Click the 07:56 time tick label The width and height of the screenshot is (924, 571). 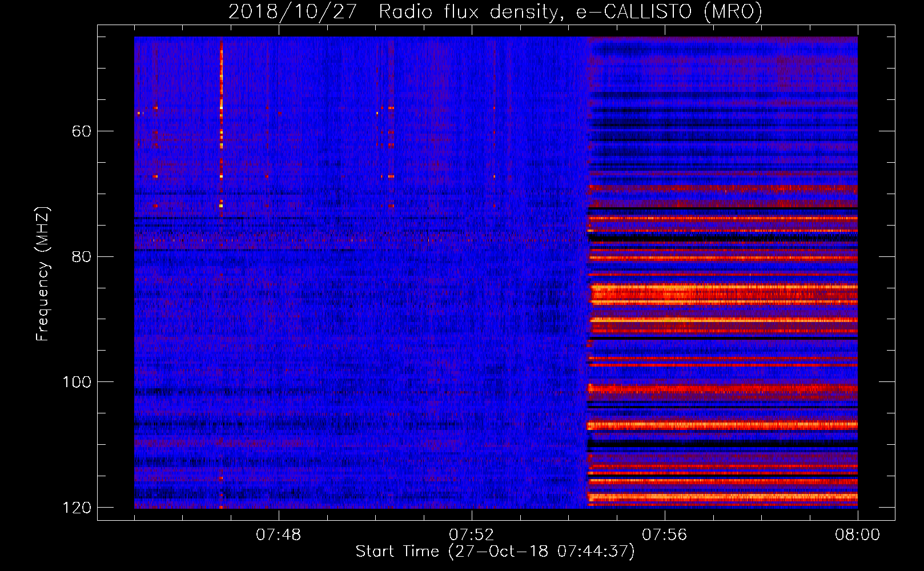[665, 535]
